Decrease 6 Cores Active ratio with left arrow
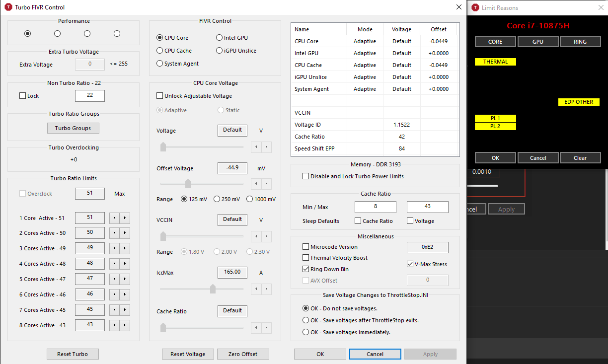608x364 pixels. pyautogui.click(x=114, y=294)
